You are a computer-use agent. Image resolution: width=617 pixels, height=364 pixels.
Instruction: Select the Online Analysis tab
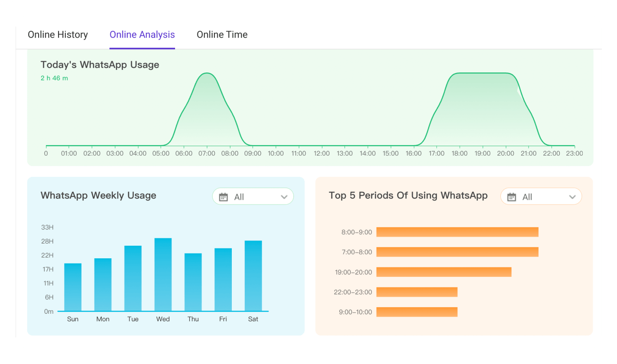pos(142,35)
